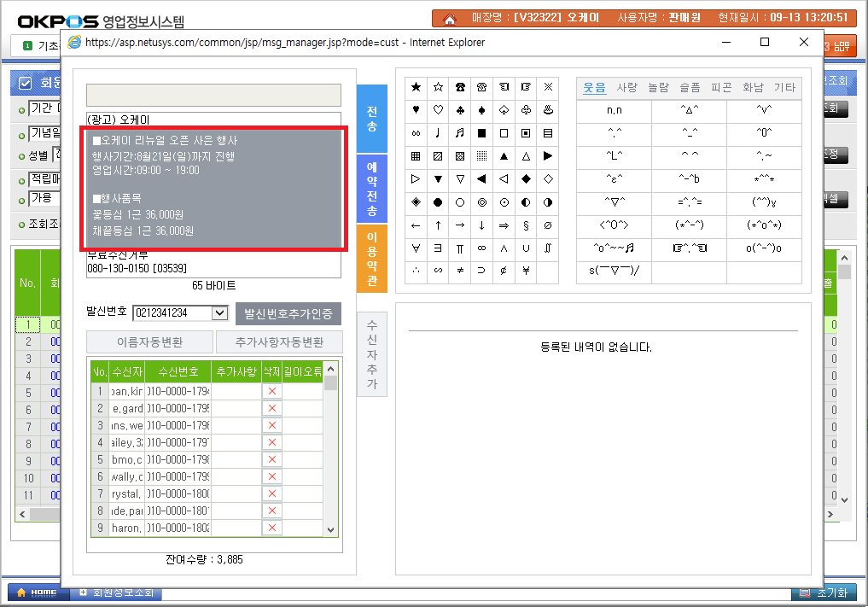Click the 발신번호추가인증 button
The height and width of the screenshot is (607, 868).
pos(288,313)
